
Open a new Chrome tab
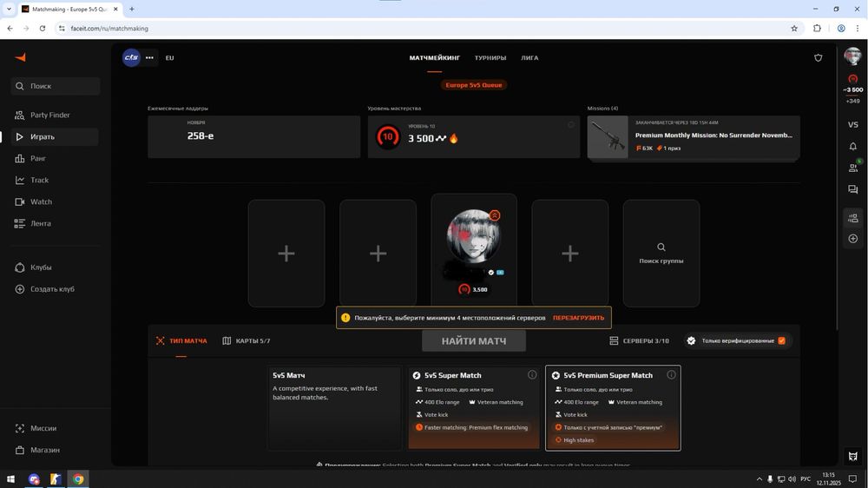pos(132,9)
